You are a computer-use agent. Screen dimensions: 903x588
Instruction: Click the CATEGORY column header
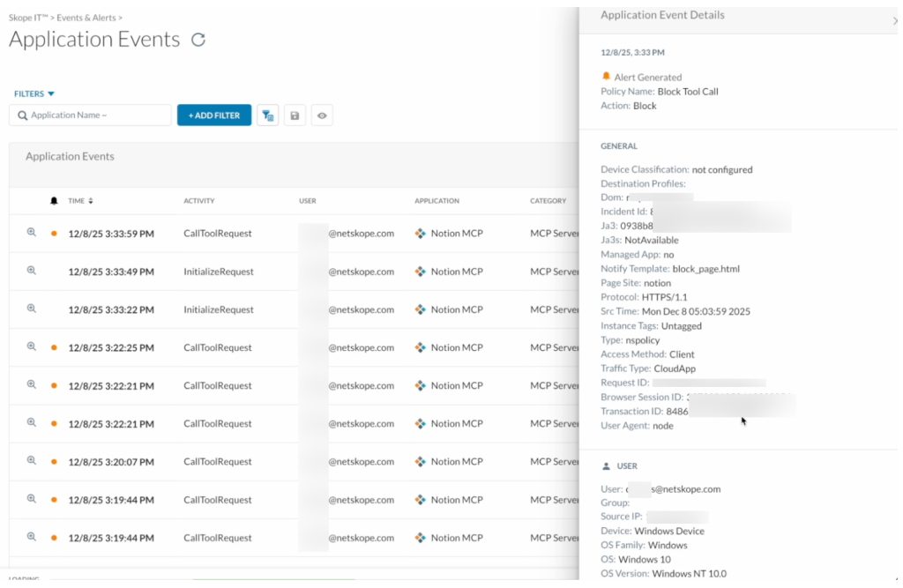click(x=549, y=201)
